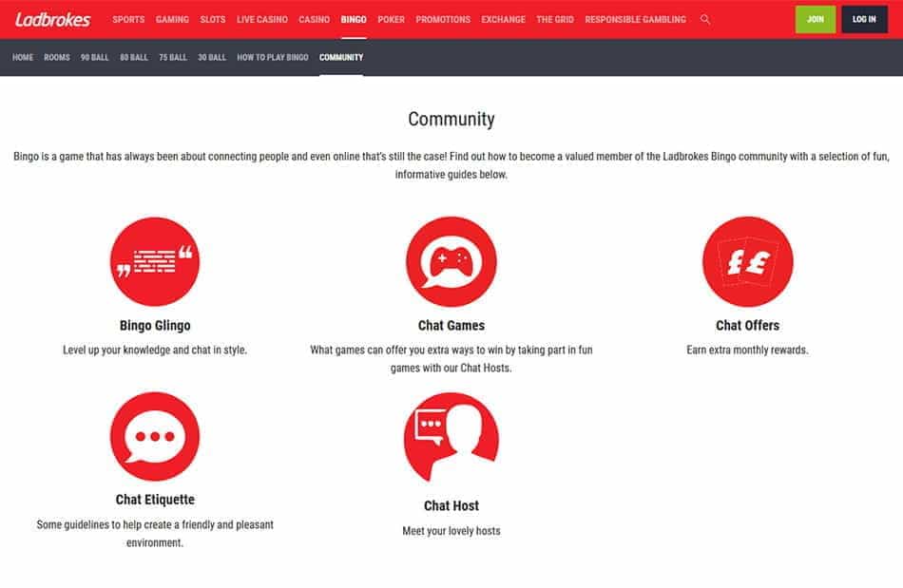Image resolution: width=903 pixels, height=588 pixels.
Task: Open the Sports section
Action: click(x=128, y=20)
